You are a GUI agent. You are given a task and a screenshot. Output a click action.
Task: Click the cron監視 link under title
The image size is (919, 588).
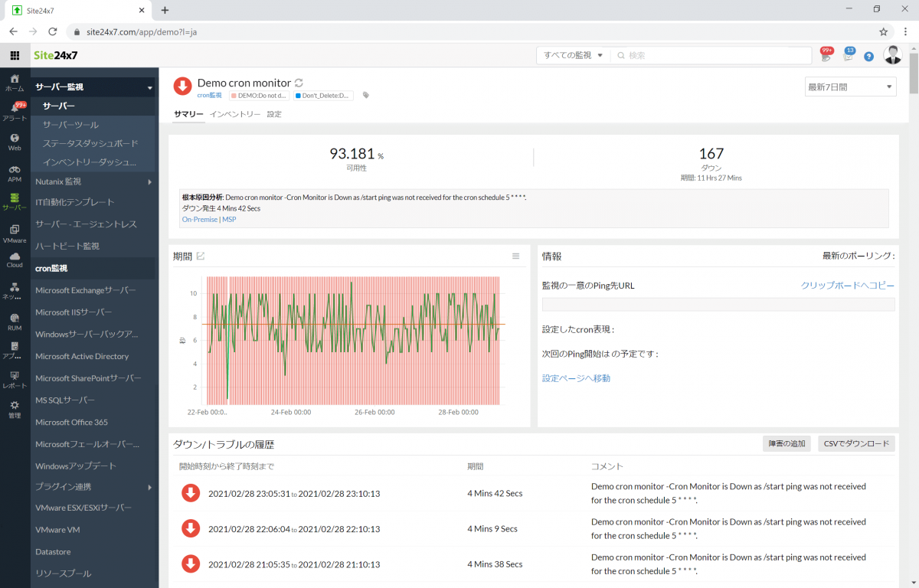tap(209, 96)
